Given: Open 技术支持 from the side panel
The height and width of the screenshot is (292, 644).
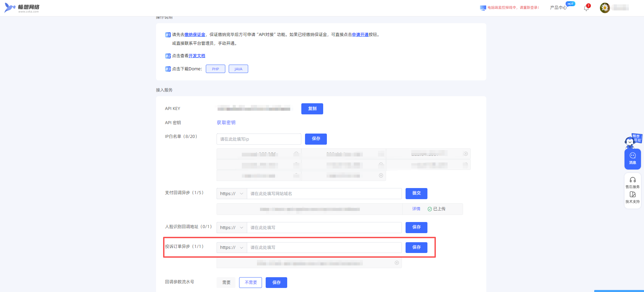Looking at the screenshot, I should tap(632, 197).
